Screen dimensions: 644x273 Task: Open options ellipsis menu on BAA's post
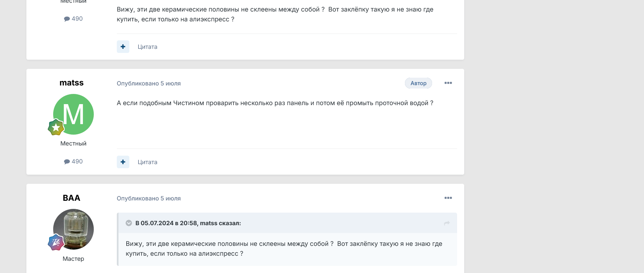tap(448, 198)
